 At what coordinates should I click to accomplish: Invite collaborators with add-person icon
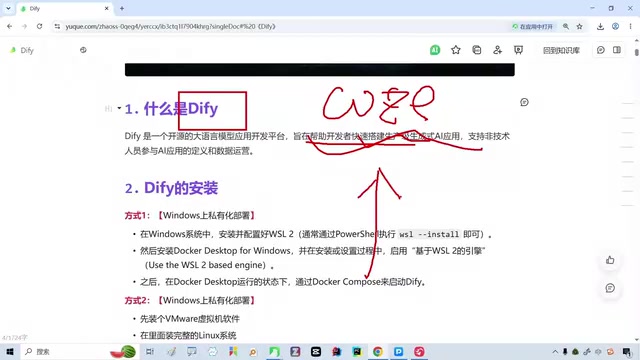[497, 50]
